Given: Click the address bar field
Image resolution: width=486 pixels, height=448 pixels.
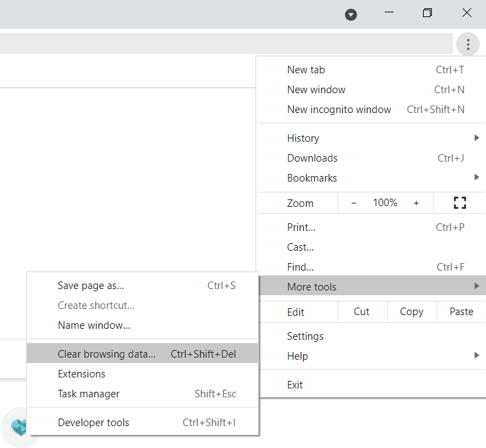Looking at the screenshot, I should 227,43.
